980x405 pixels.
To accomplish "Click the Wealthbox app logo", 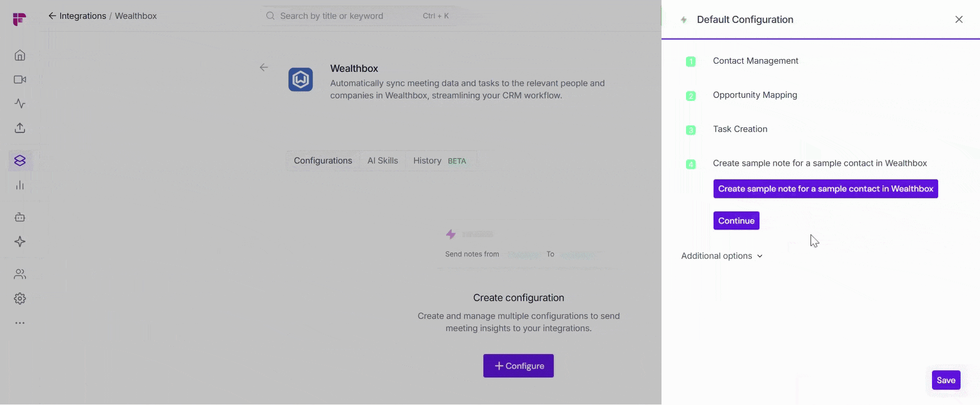I will (301, 80).
